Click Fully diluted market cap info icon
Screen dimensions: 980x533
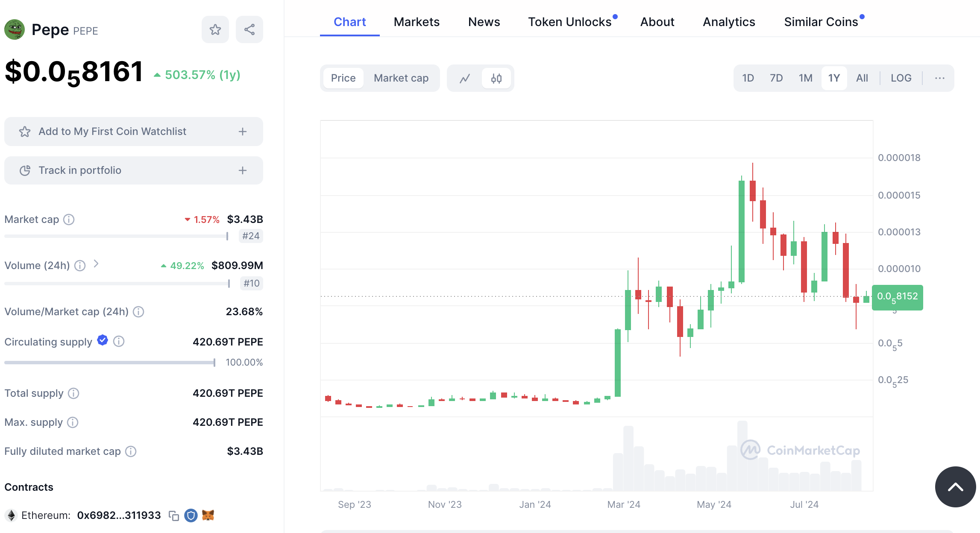click(131, 451)
